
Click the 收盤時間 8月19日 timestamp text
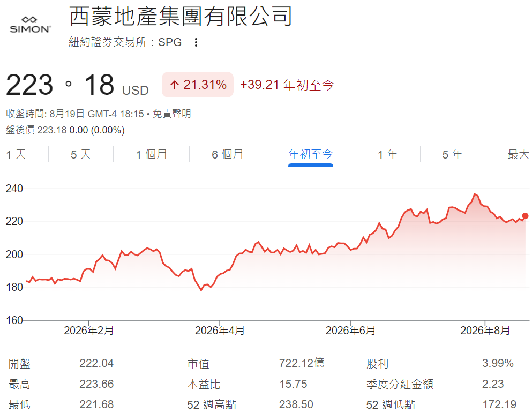click(x=74, y=114)
